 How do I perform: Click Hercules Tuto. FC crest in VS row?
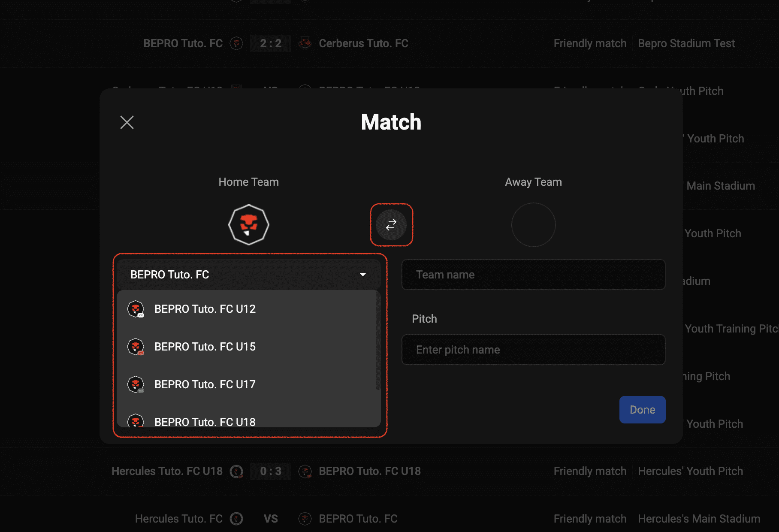[x=236, y=519]
